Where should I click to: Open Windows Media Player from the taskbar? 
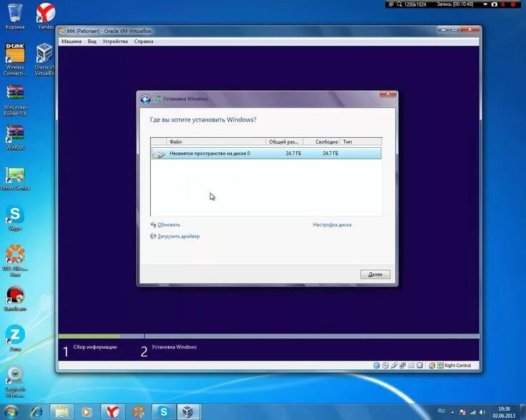click(x=86, y=411)
